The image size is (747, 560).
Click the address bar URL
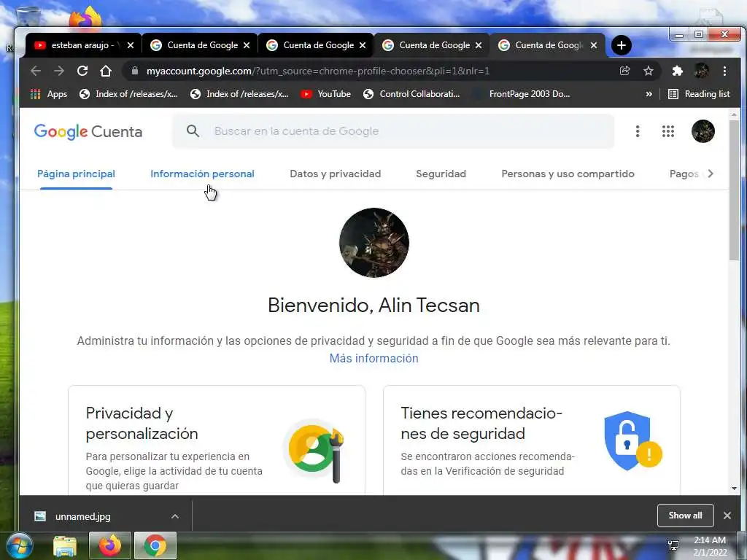318,71
